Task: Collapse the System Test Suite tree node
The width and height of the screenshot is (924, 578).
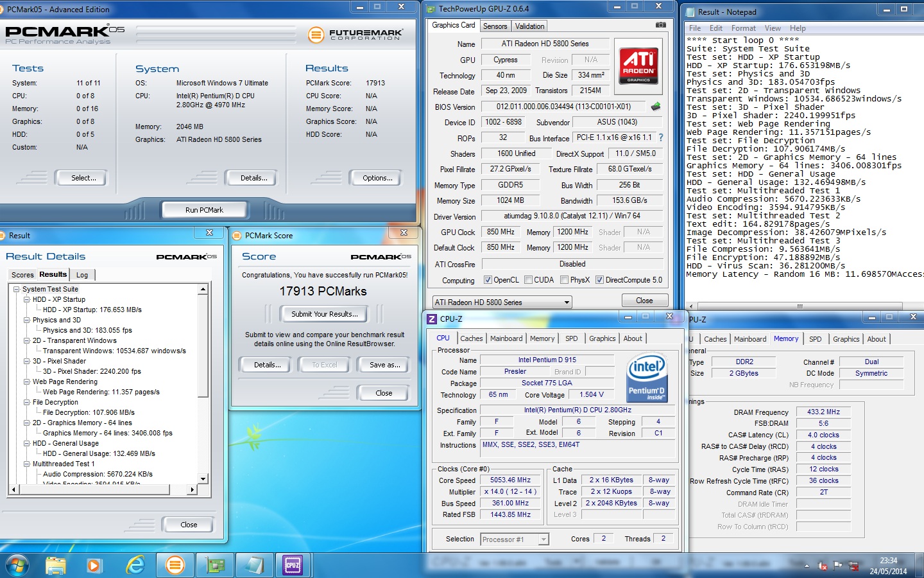Action: (x=17, y=289)
